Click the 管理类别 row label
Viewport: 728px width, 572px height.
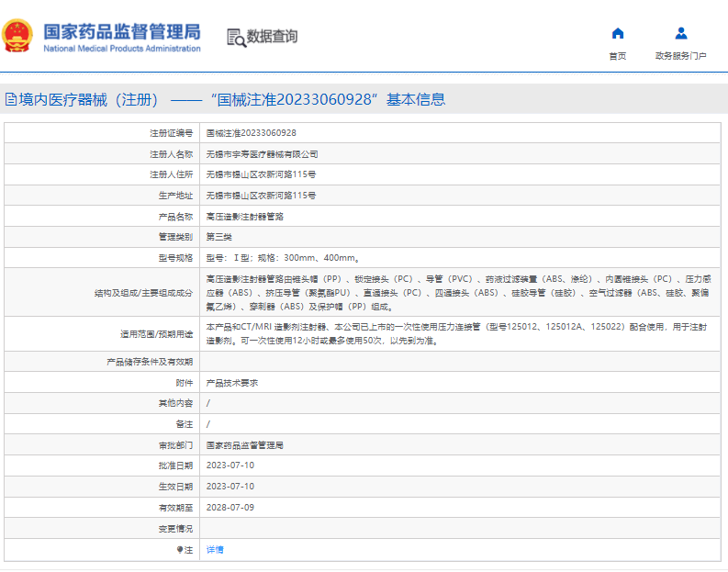pos(175,237)
